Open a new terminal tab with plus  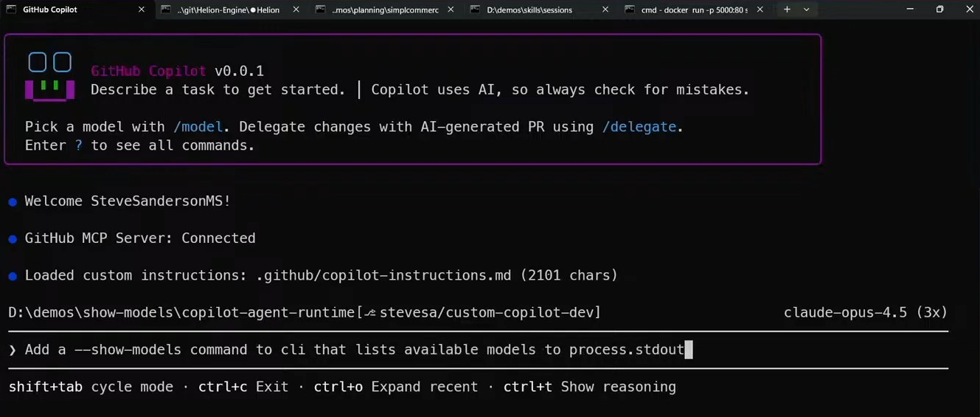tap(787, 10)
